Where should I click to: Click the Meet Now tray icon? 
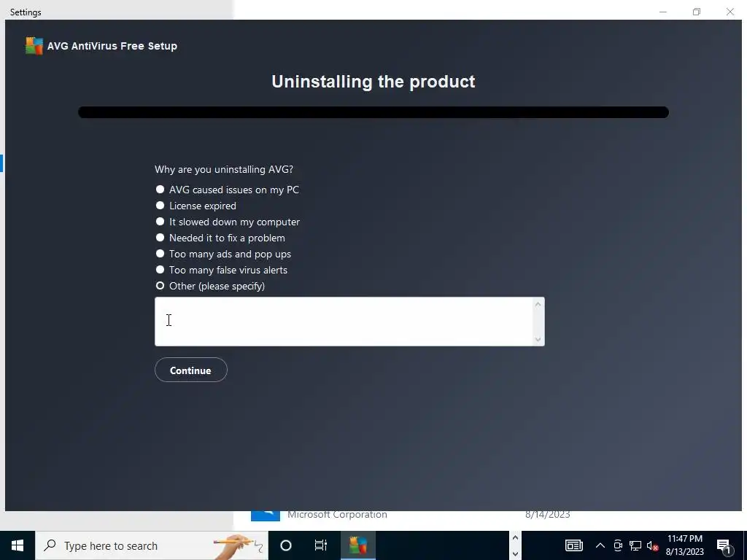point(618,545)
